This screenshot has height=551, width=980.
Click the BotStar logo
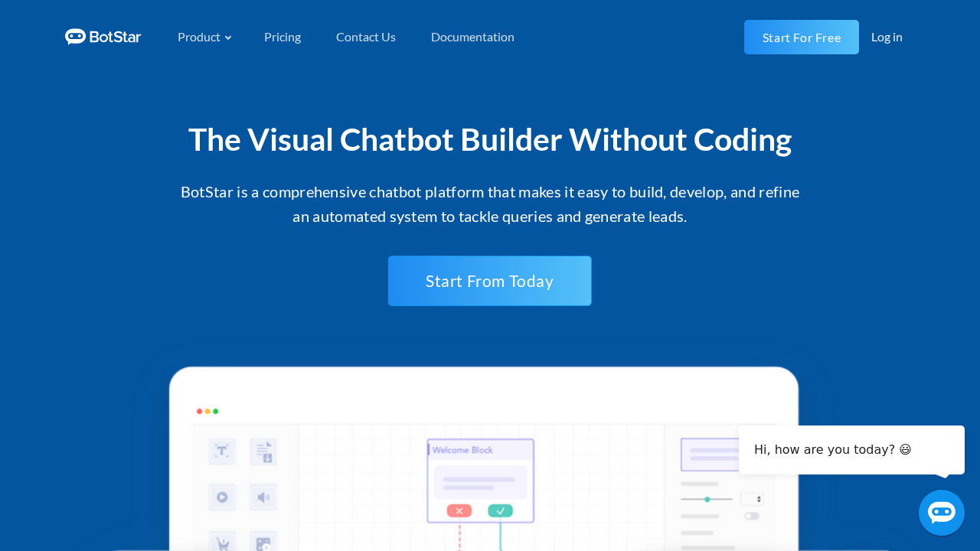tap(103, 37)
